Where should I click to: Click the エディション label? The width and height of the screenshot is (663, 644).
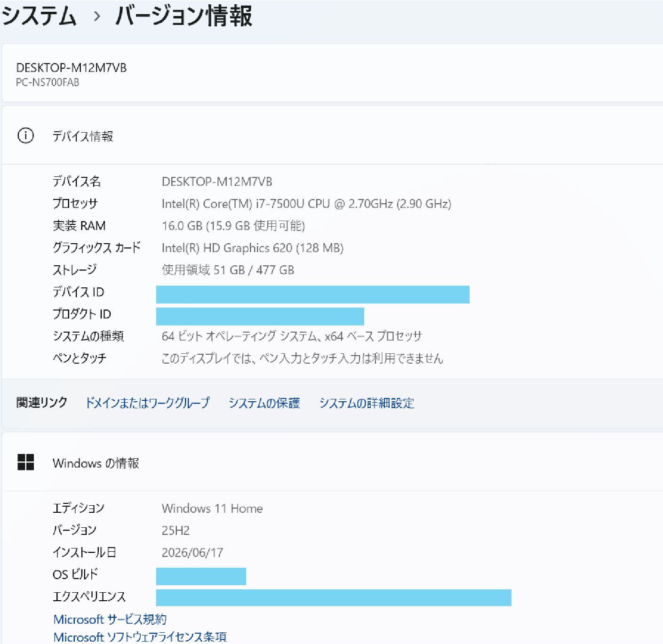click(79, 508)
